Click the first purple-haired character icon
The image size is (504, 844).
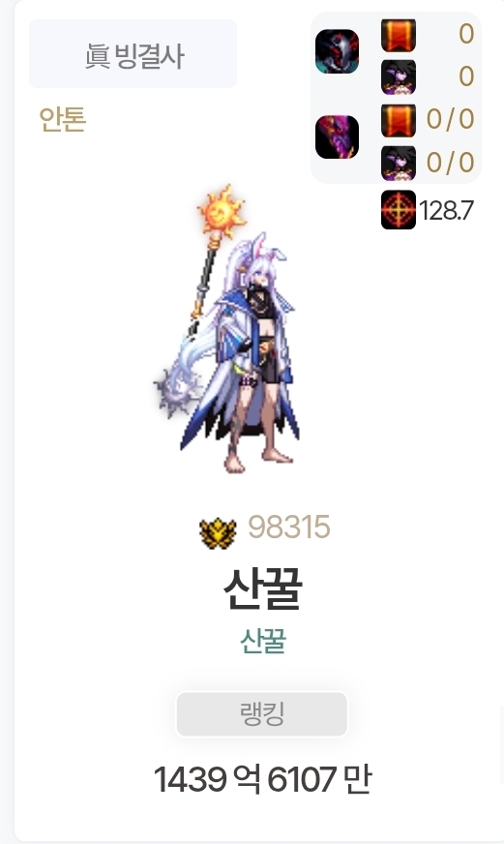tap(399, 77)
